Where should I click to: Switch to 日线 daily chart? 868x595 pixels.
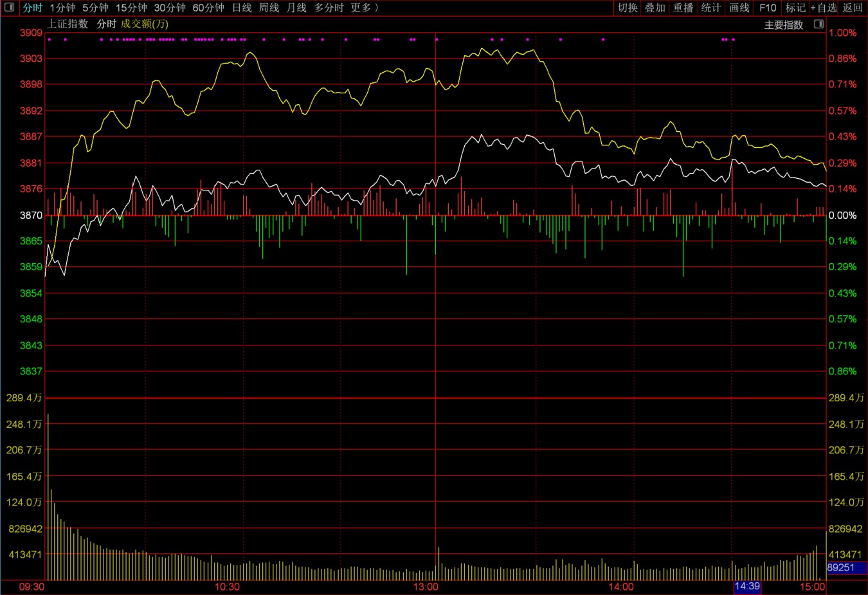click(x=242, y=8)
